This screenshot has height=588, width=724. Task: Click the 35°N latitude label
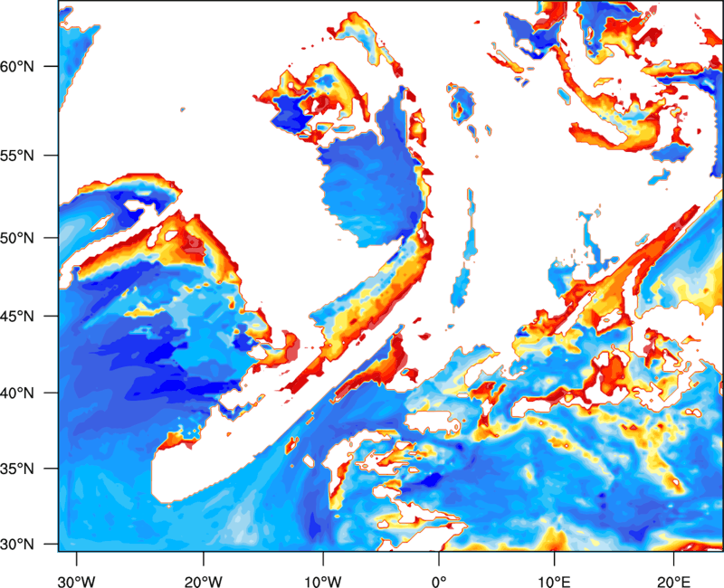coord(17,469)
